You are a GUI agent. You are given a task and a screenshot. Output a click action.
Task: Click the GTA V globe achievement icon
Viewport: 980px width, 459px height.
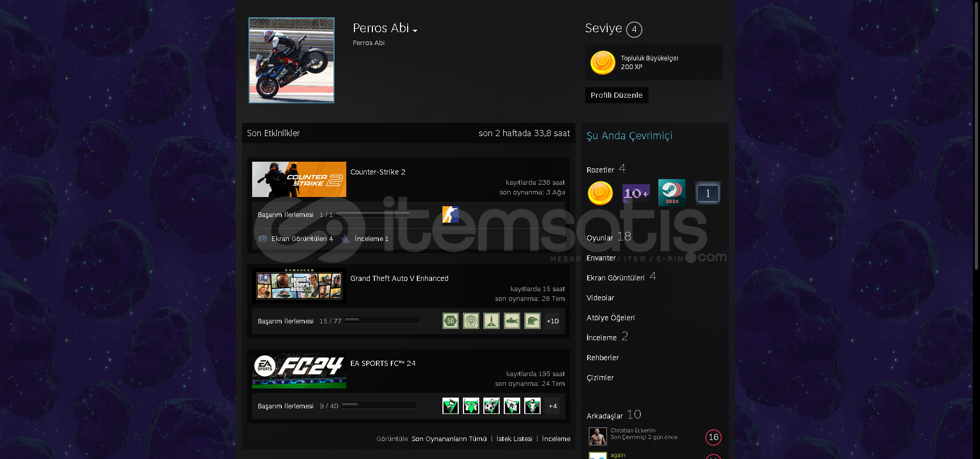471,321
